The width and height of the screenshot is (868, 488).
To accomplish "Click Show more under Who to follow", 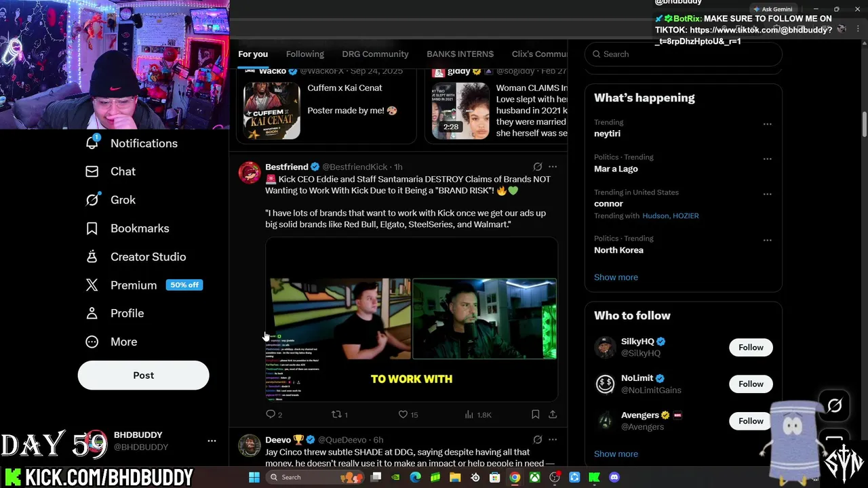I will pyautogui.click(x=616, y=454).
